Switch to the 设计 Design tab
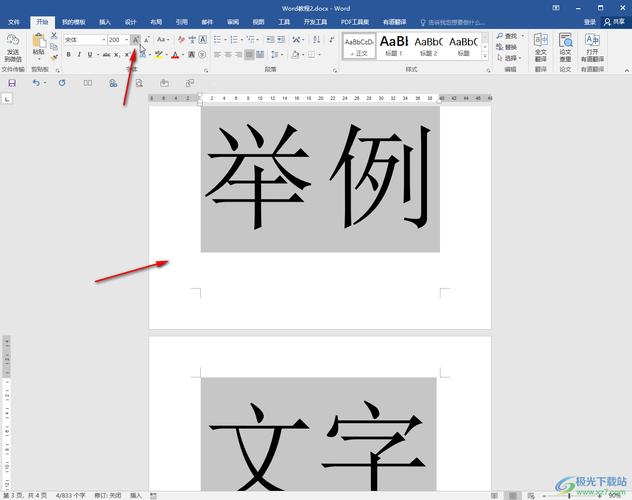The image size is (632, 500). tap(130, 22)
